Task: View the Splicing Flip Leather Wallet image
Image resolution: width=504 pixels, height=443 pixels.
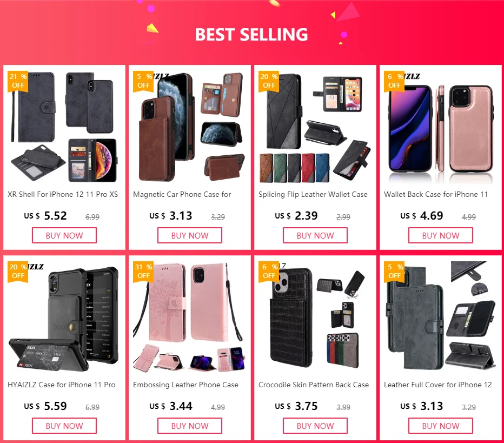Action: [315, 128]
